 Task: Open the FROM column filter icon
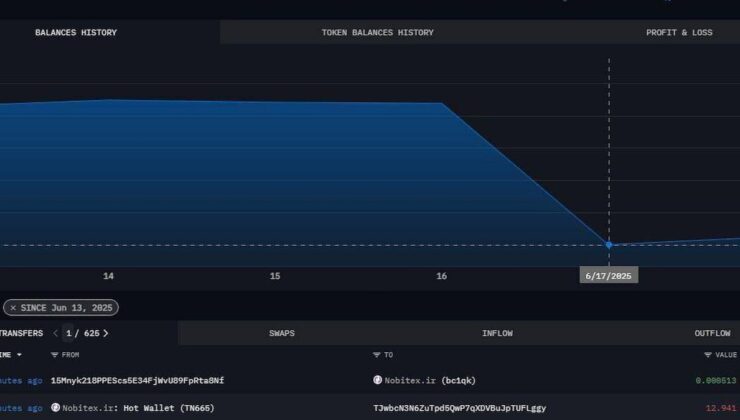(55, 355)
